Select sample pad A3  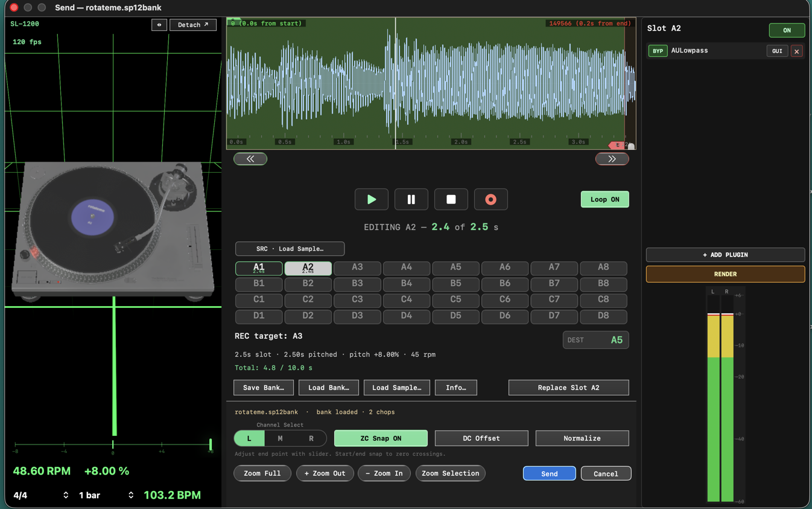click(357, 267)
